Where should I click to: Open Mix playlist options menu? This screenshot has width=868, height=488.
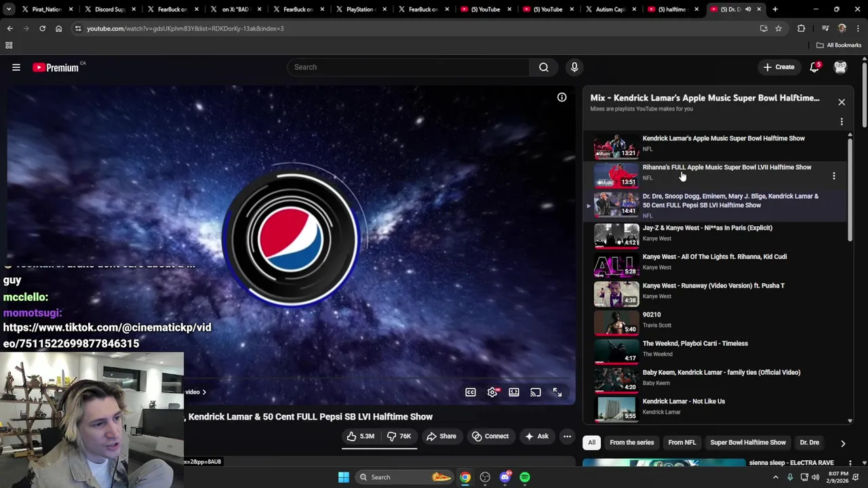[842, 122]
